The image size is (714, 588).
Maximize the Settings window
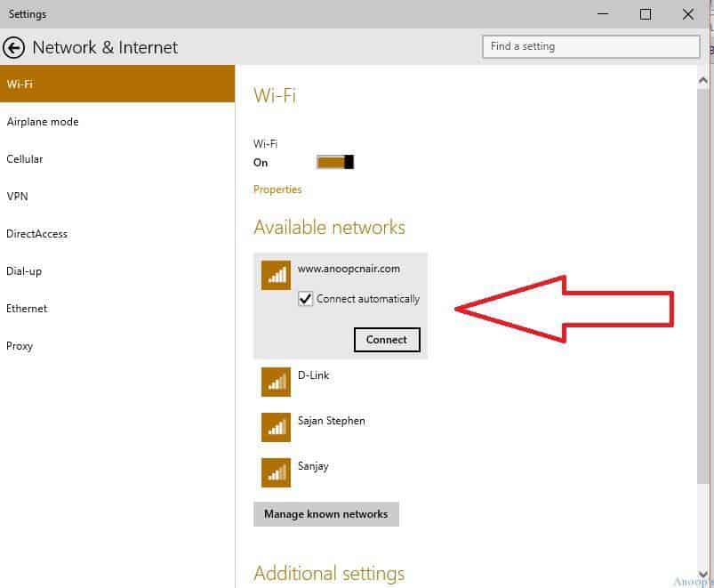(646, 14)
